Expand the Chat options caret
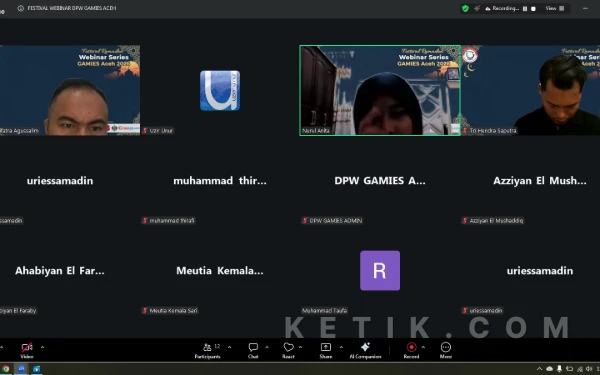This screenshot has height=375, width=600. click(x=267, y=347)
